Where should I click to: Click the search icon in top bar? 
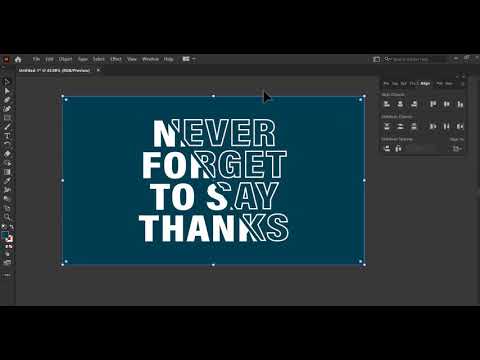tap(387, 59)
